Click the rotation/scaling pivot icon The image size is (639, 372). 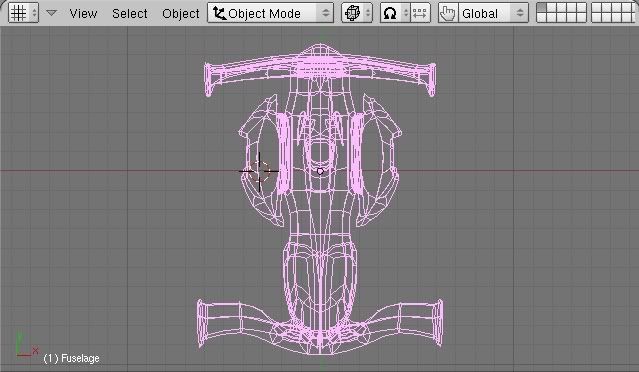click(390, 13)
